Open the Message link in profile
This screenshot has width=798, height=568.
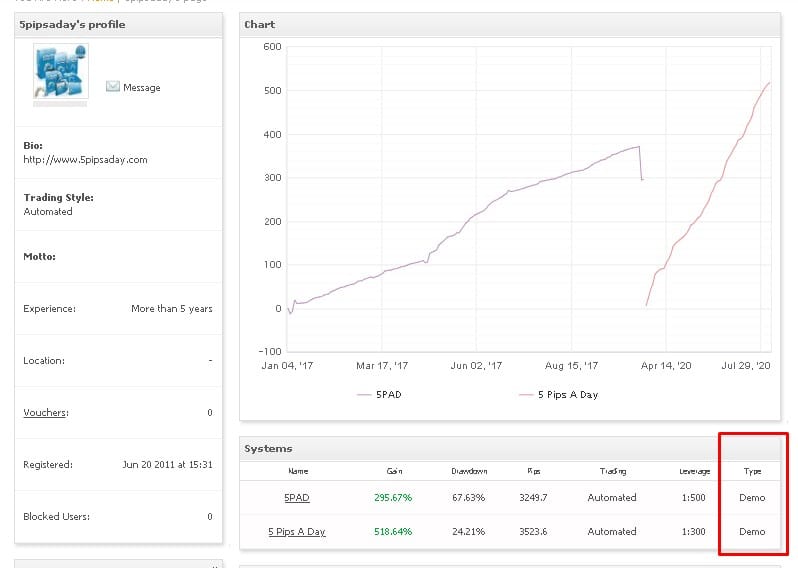point(141,88)
